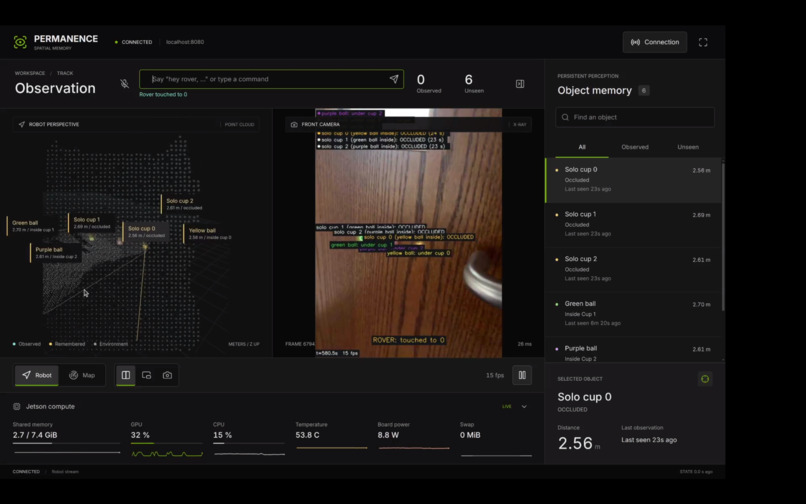The width and height of the screenshot is (806, 504).
Task: Pause the live stream
Action: point(522,375)
